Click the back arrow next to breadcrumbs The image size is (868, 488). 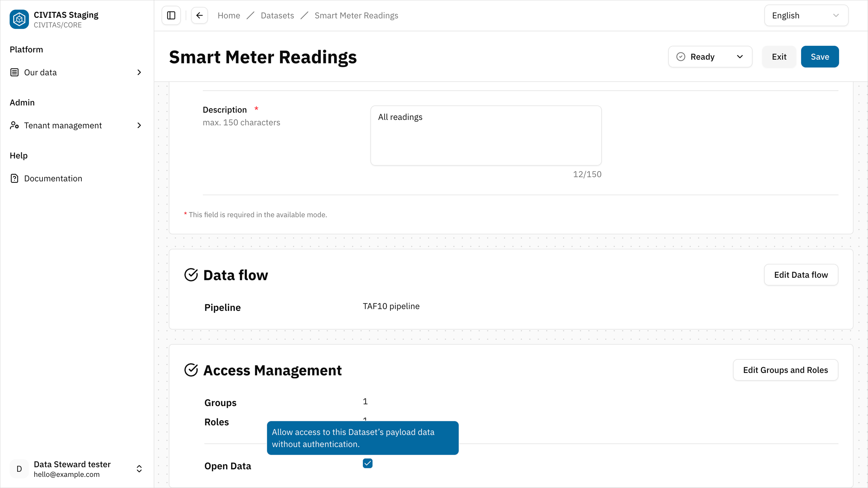tap(199, 15)
